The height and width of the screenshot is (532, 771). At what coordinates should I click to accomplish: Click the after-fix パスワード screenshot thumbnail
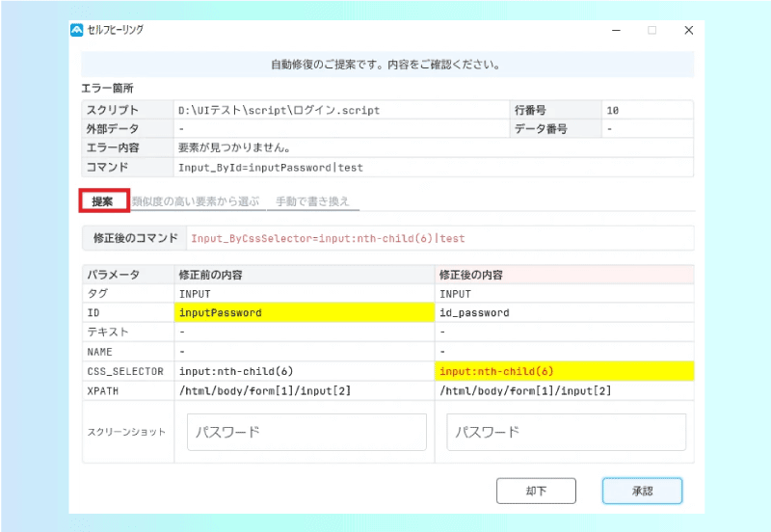pyautogui.click(x=566, y=432)
